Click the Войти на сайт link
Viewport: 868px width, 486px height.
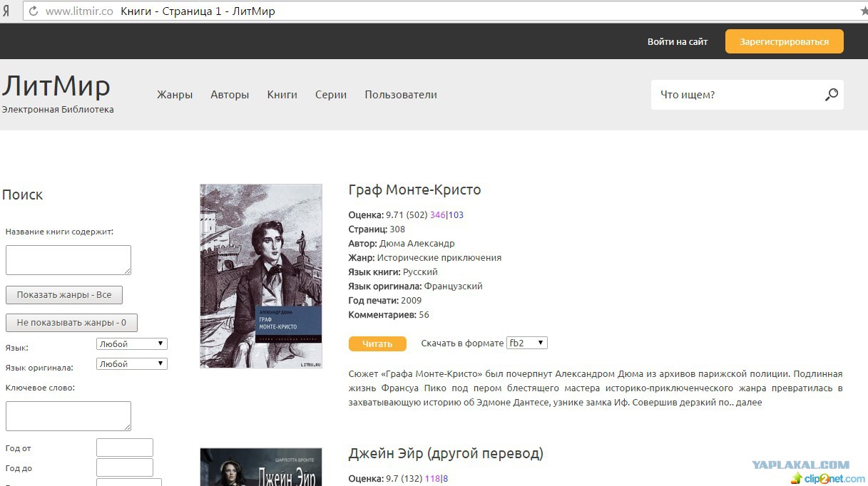(x=677, y=41)
